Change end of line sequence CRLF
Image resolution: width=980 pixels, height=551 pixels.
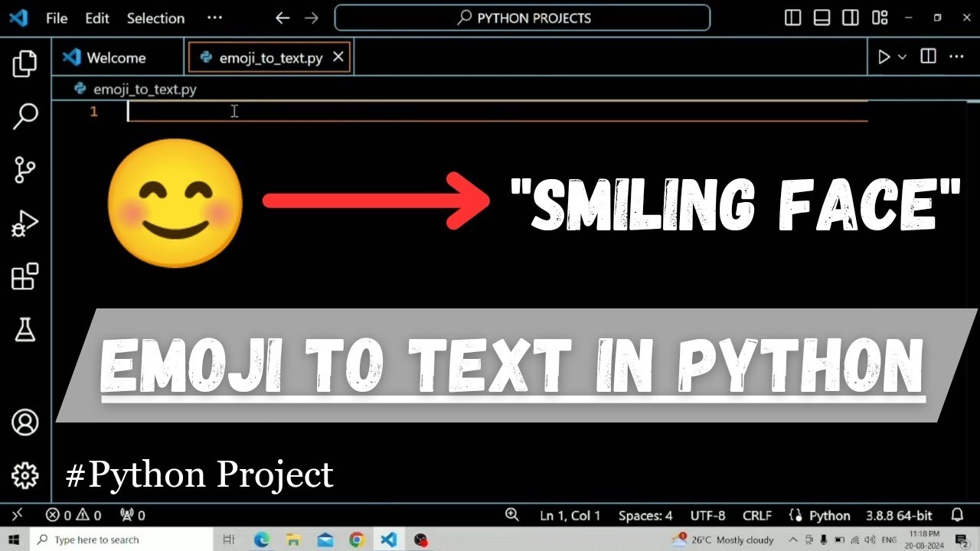click(x=757, y=515)
